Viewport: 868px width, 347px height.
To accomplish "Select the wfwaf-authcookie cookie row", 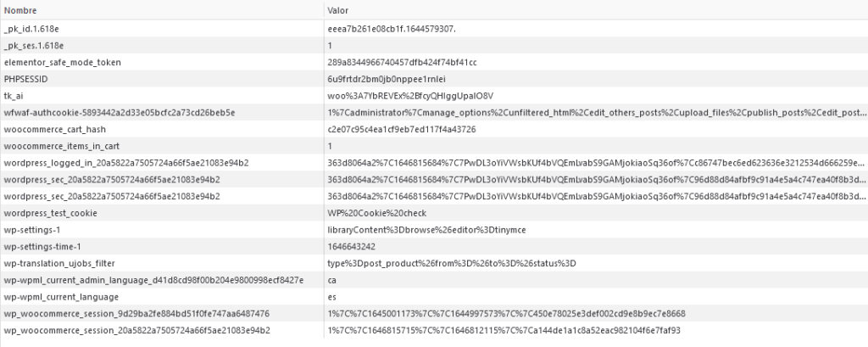I will pos(434,113).
